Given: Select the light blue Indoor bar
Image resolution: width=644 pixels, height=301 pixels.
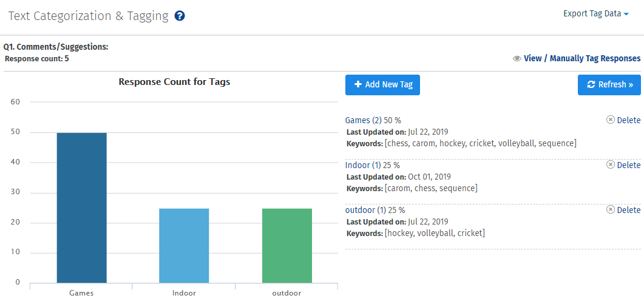Looking at the screenshot, I should [184, 245].
